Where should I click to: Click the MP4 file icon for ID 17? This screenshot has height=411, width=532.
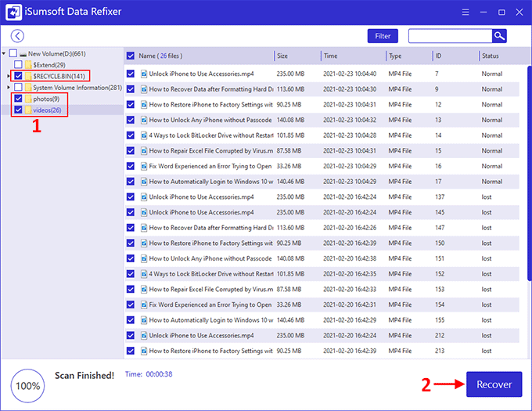pos(144,182)
